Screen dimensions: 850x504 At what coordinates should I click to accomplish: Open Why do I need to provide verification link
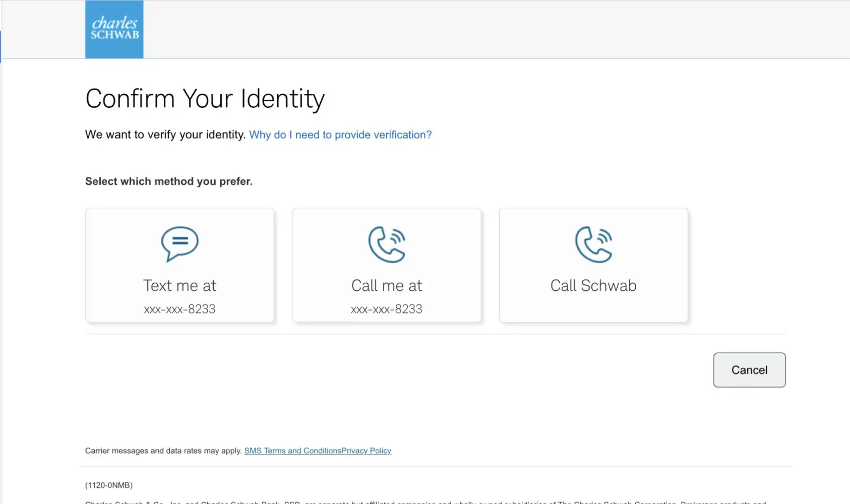click(x=340, y=135)
